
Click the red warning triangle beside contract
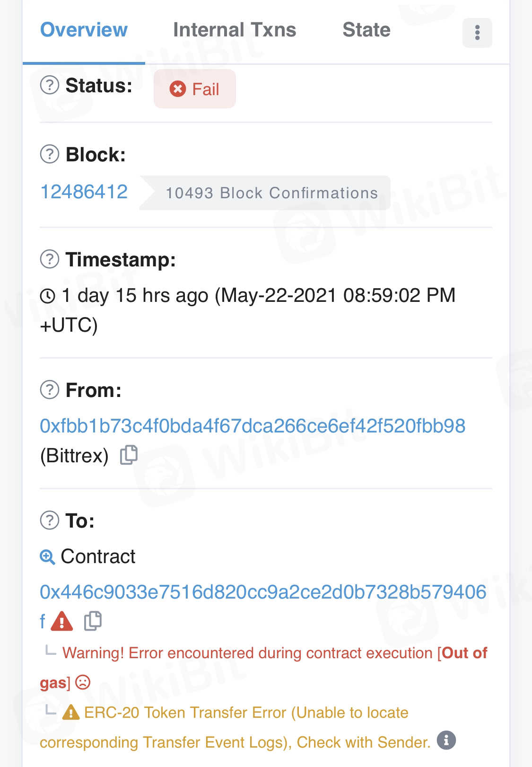tap(62, 621)
